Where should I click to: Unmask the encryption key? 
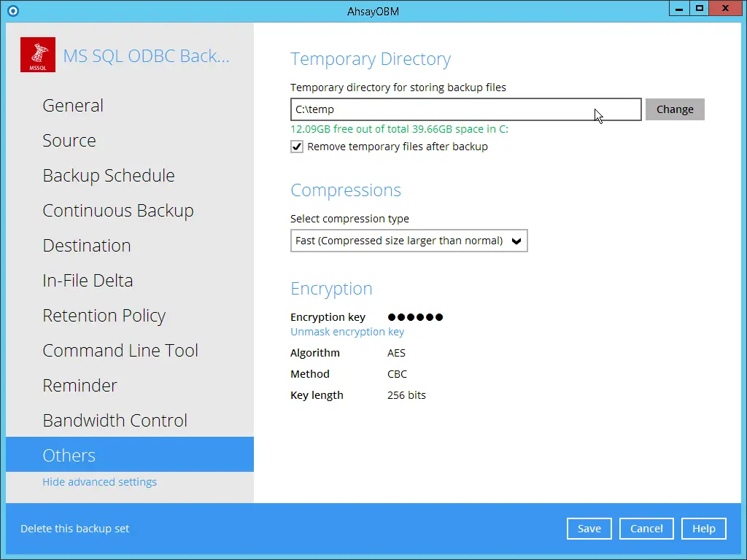click(x=347, y=331)
